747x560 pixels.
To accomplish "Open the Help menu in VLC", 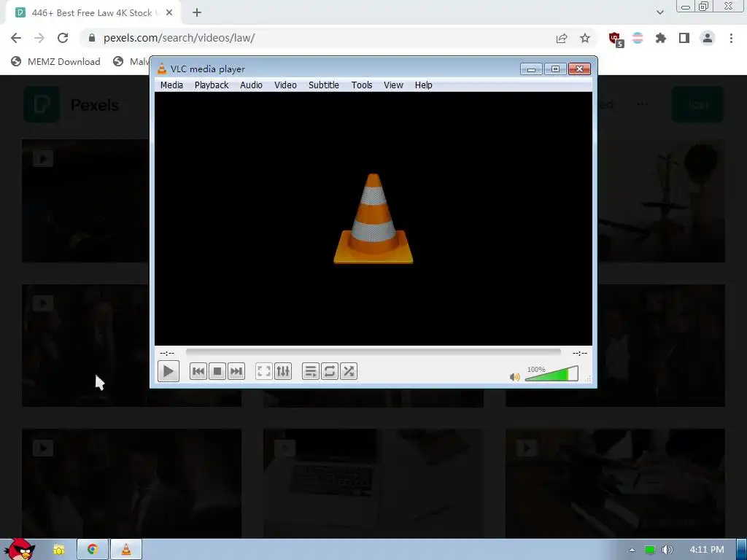I will pyautogui.click(x=424, y=85).
